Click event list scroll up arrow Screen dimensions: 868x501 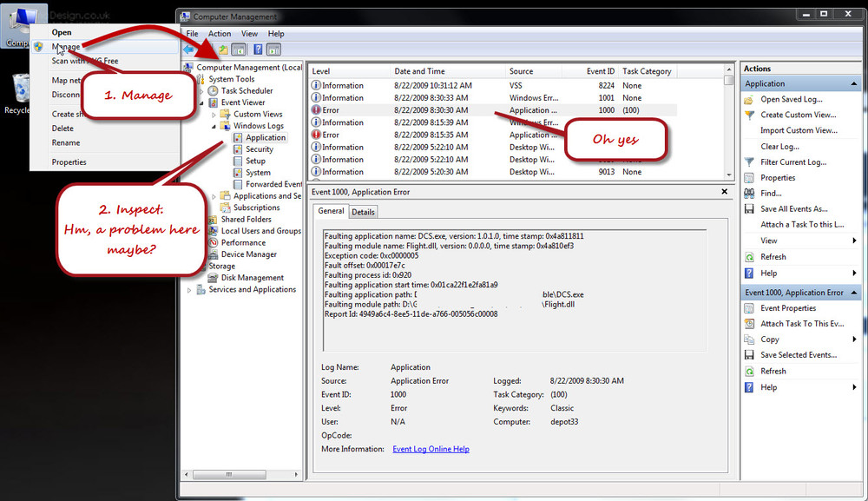(728, 69)
